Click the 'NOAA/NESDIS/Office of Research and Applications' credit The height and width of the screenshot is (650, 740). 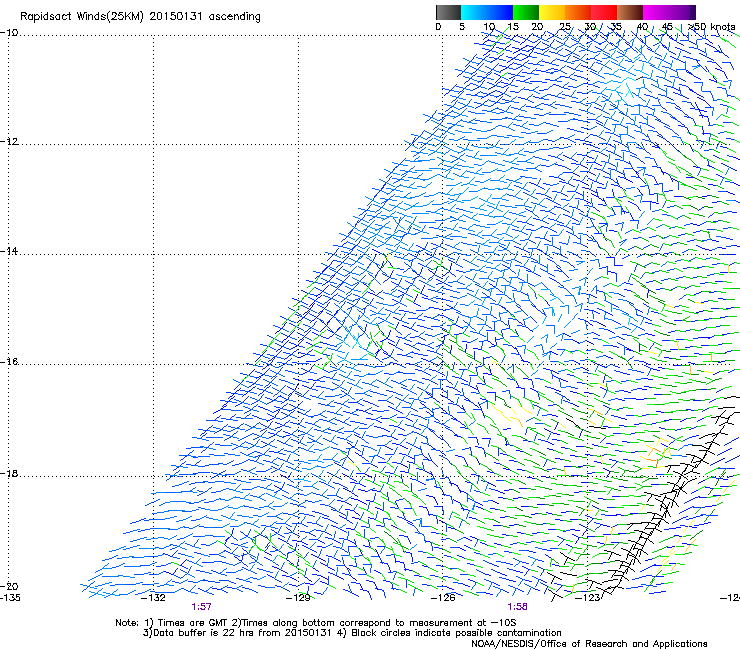coord(589,644)
